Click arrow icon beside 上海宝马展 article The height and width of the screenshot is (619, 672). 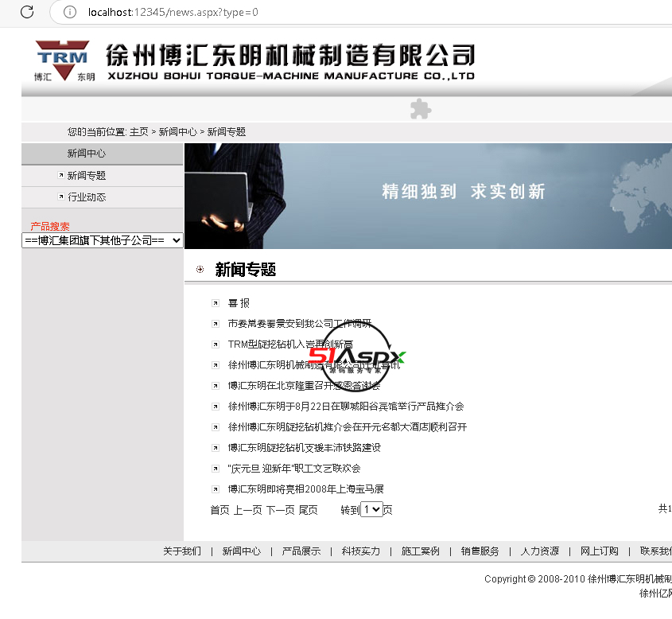pos(216,489)
